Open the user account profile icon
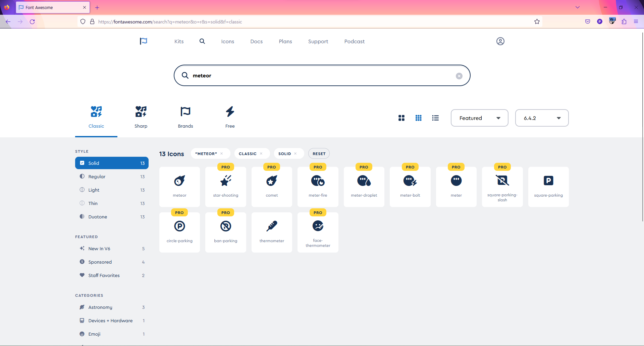Screen dimensions: 644x346 pos(500,41)
